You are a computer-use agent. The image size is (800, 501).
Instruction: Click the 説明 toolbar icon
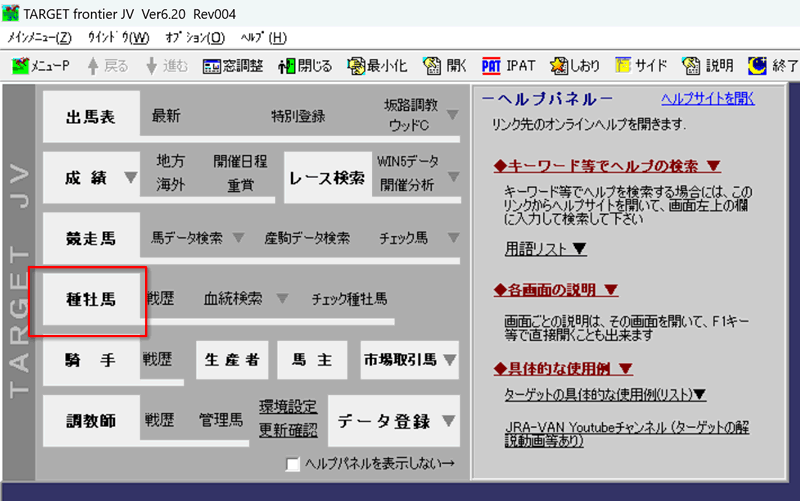[691, 66]
